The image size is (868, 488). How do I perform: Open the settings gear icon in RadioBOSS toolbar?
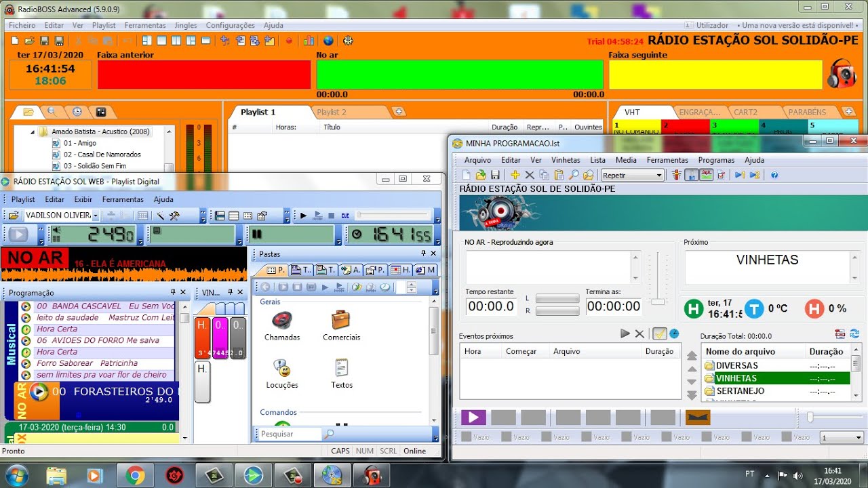(349, 41)
